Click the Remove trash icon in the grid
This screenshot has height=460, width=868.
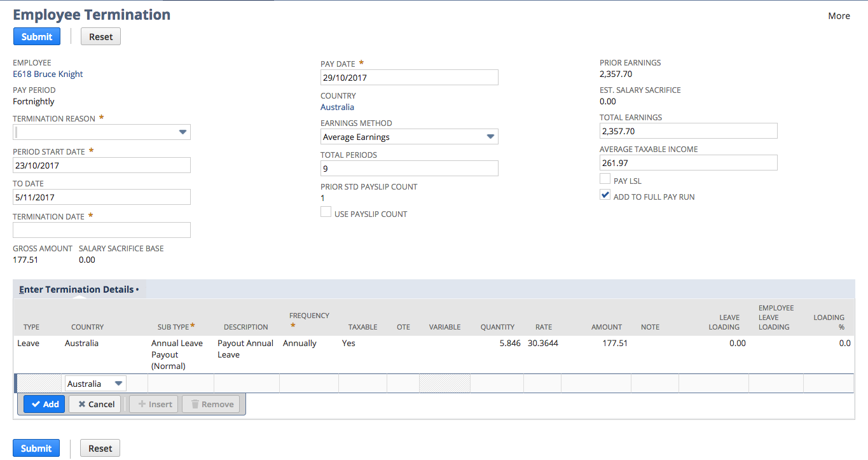pos(210,403)
